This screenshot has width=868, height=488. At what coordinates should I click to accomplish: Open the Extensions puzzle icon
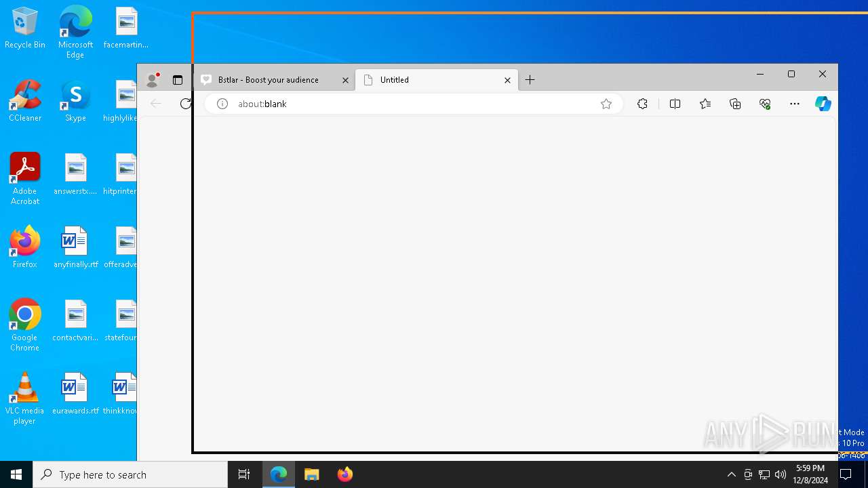642,104
